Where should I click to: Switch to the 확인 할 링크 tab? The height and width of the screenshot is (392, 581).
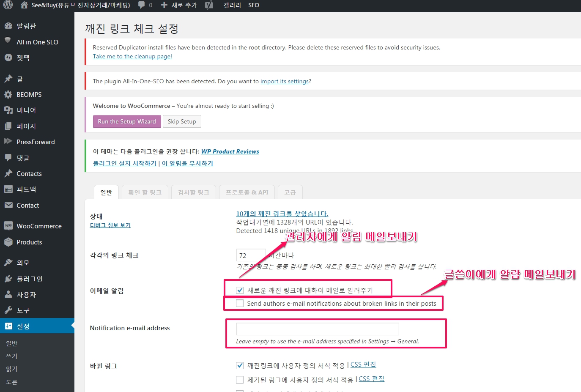coord(145,192)
